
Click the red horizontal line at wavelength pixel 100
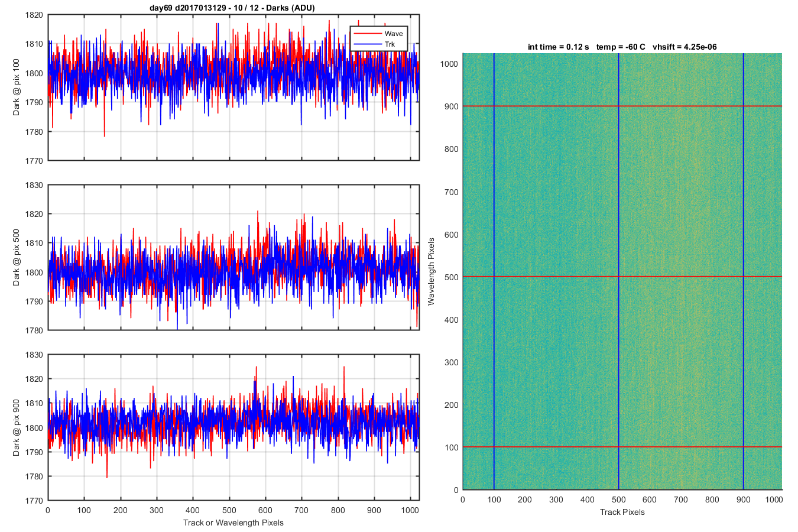[x=622, y=447]
